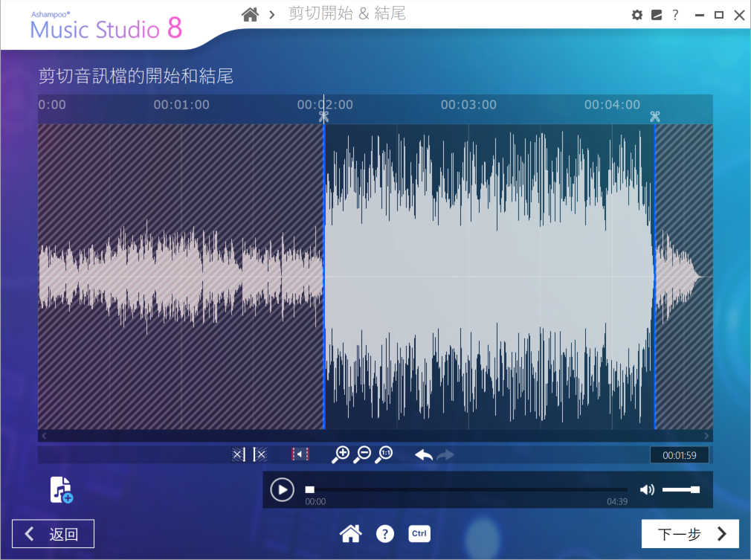The image size is (751, 560).
Task: Add another audio file
Action: [61, 490]
